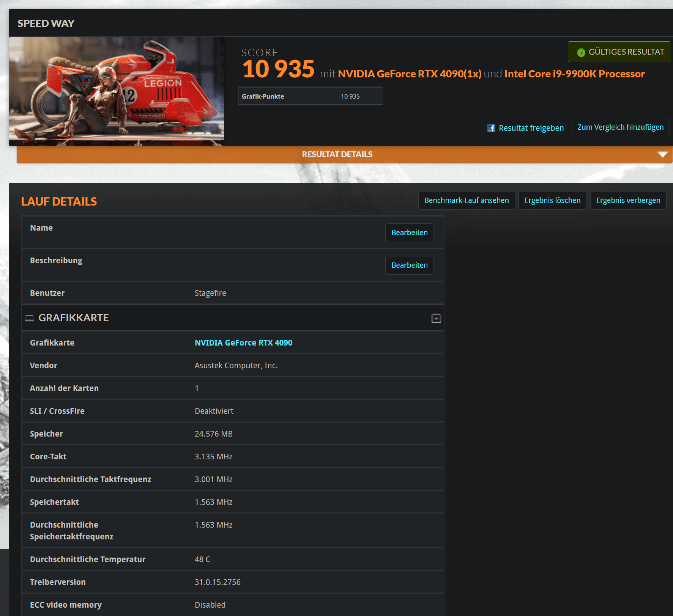Image resolution: width=673 pixels, height=616 pixels.
Task: Click the Grafik-Punkte row
Action: click(310, 96)
